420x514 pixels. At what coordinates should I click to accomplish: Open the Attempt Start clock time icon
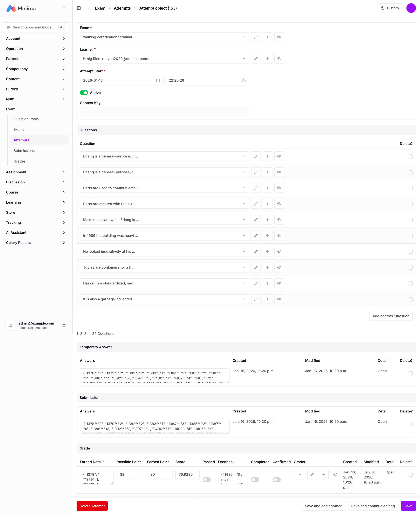[x=243, y=81]
